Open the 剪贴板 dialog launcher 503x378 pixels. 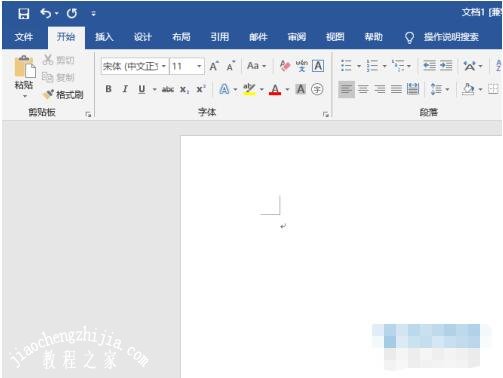pos(88,114)
